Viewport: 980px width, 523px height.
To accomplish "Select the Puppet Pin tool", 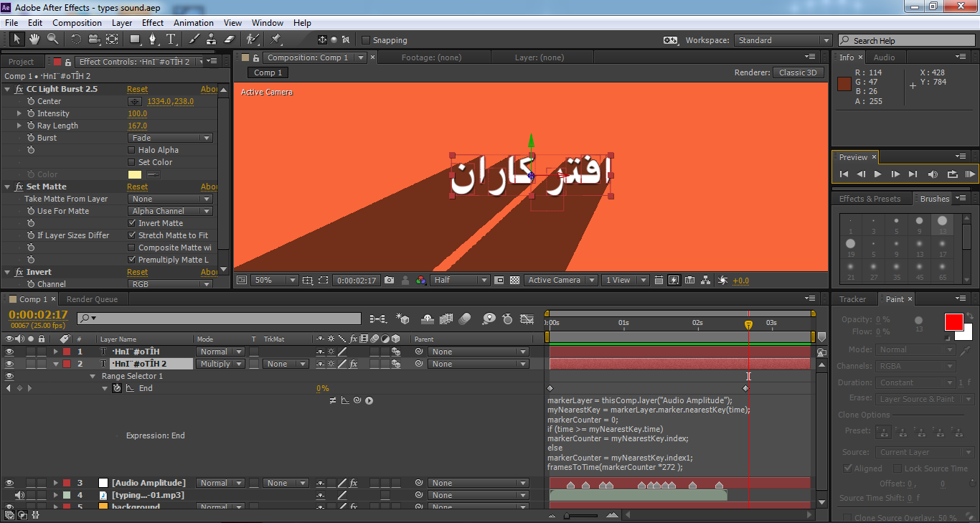I will click(275, 39).
